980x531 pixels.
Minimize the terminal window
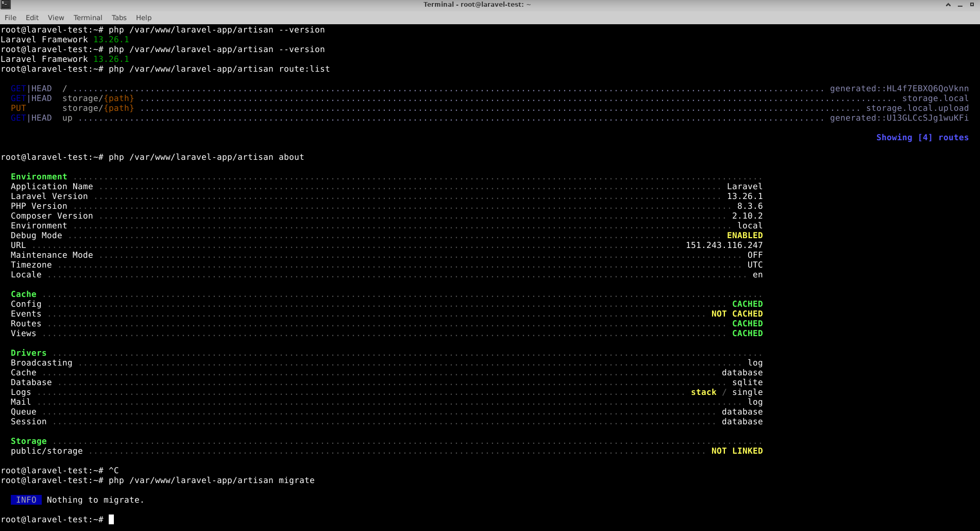click(x=960, y=5)
